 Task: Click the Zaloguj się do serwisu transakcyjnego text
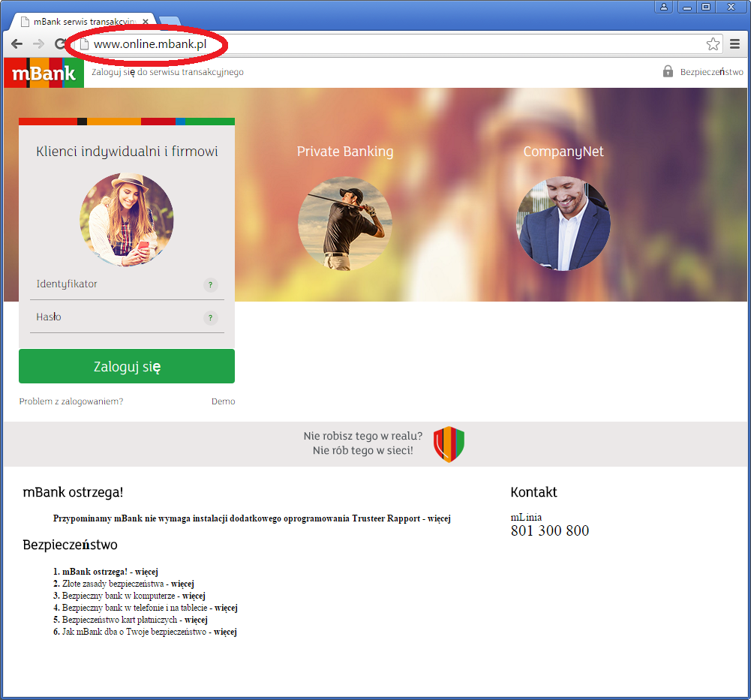[x=167, y=72]
